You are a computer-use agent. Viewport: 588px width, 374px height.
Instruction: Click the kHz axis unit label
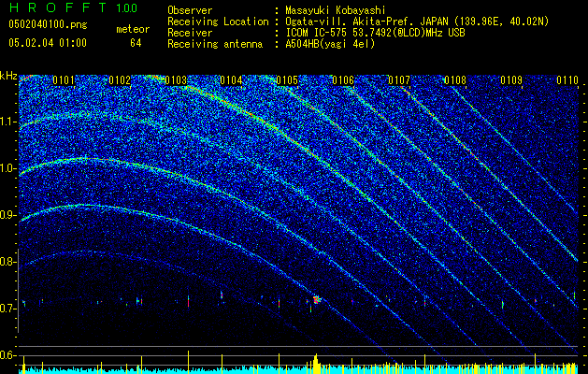[8, 76]
